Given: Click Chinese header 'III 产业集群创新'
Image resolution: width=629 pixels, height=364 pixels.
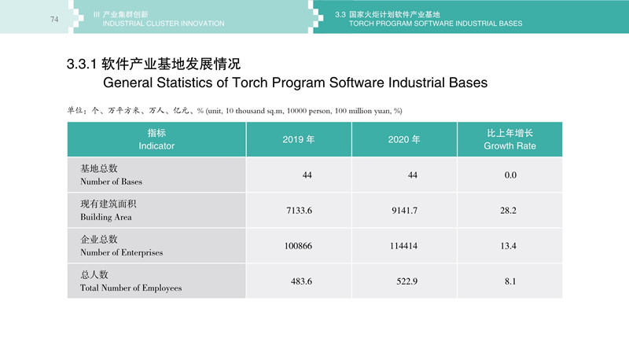Looking at the screenshot, I should point(121,14).
